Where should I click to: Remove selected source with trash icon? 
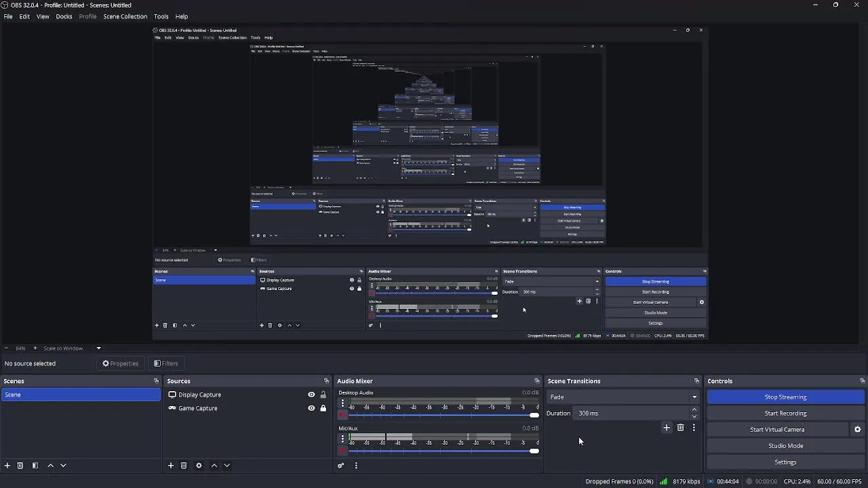pos(184,466)
